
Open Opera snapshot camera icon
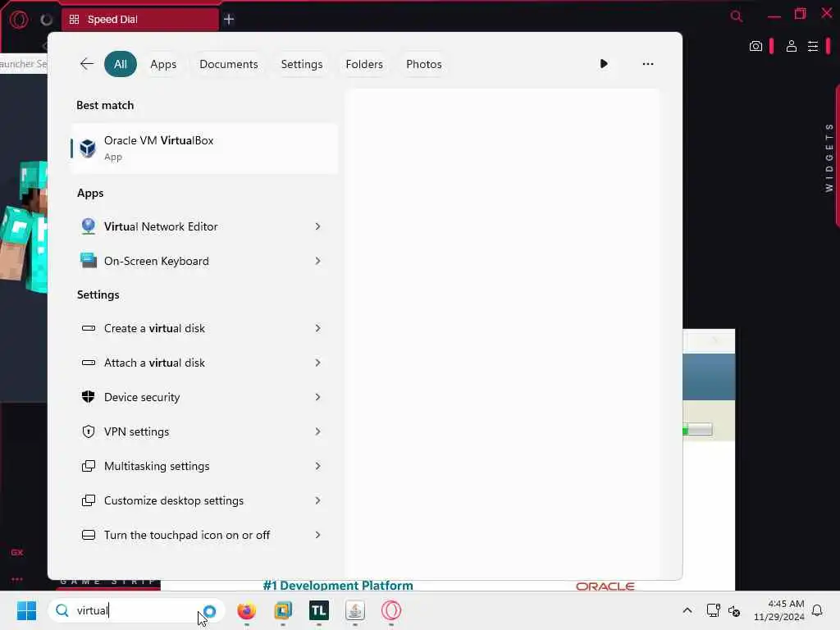click(x=756, y=46)
